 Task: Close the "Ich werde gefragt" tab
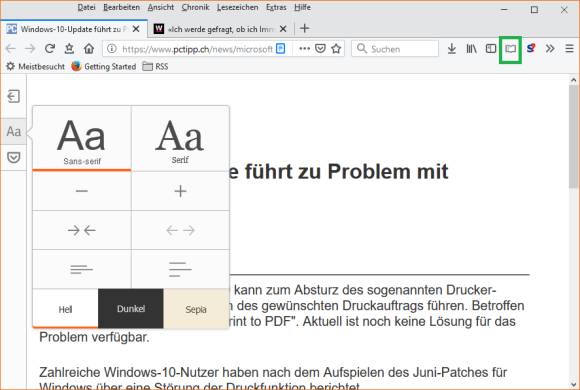pyautogui.click(x=283, y=29)
